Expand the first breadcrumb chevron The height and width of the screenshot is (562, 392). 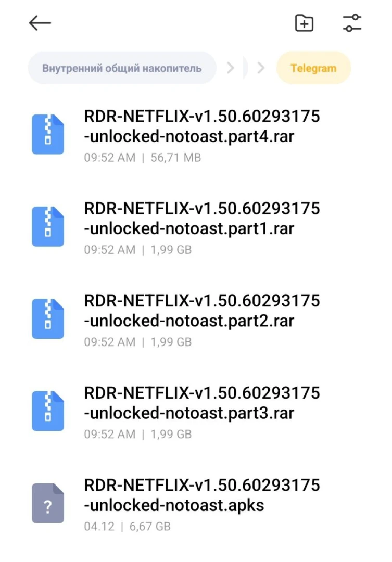click(x=231, y=68)
